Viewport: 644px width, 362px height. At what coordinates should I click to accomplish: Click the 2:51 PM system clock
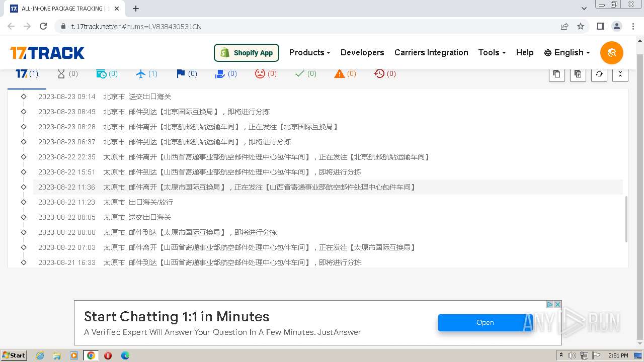618,355
